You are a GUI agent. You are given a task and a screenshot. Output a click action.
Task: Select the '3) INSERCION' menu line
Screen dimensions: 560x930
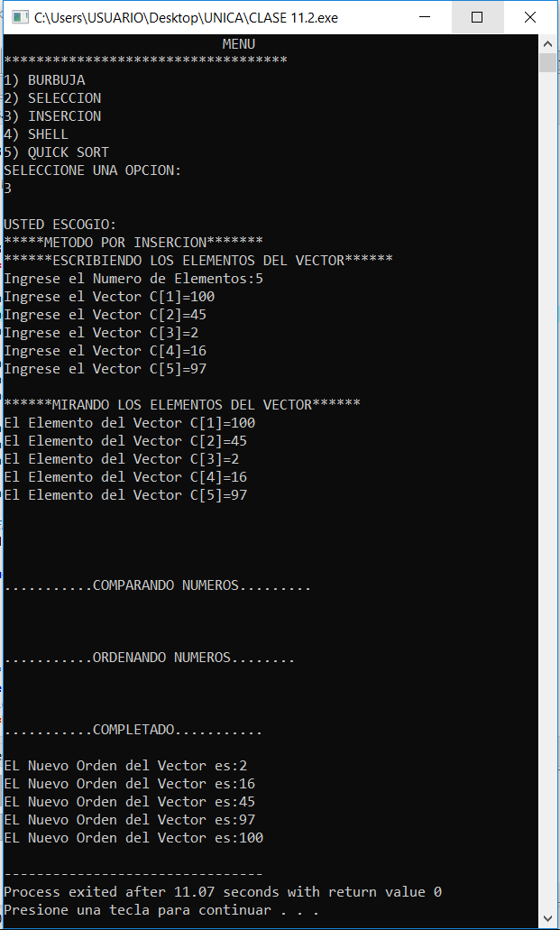[52, 116]
